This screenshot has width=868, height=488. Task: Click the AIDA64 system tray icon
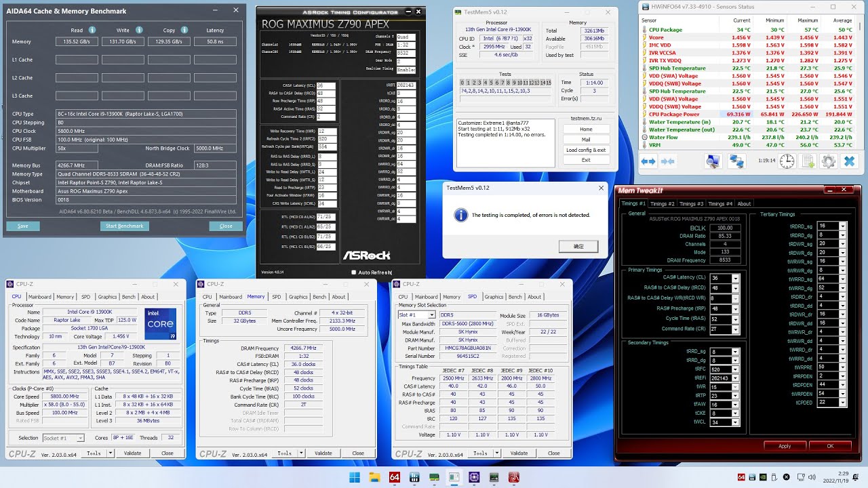coord(741,477)
